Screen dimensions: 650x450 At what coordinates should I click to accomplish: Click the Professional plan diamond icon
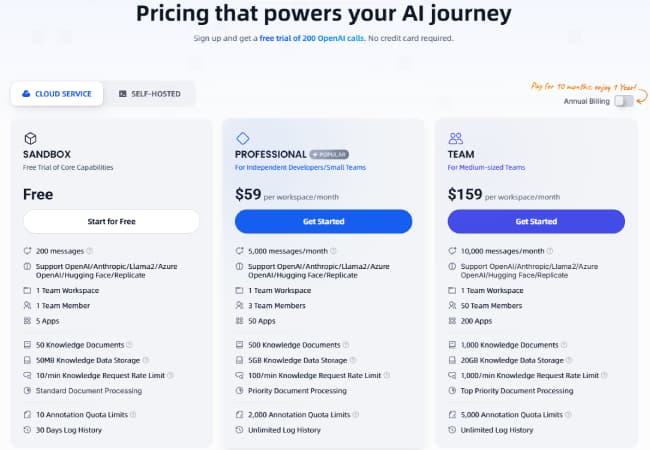click(242, 138)
